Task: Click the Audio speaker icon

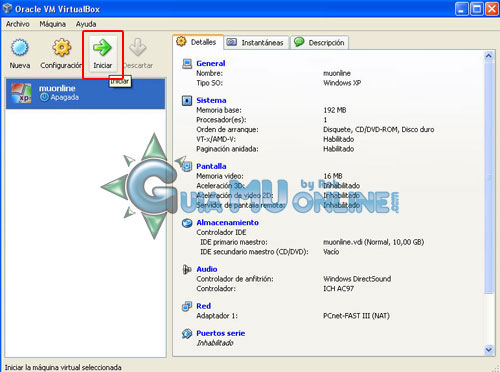Action: [187, 269]
